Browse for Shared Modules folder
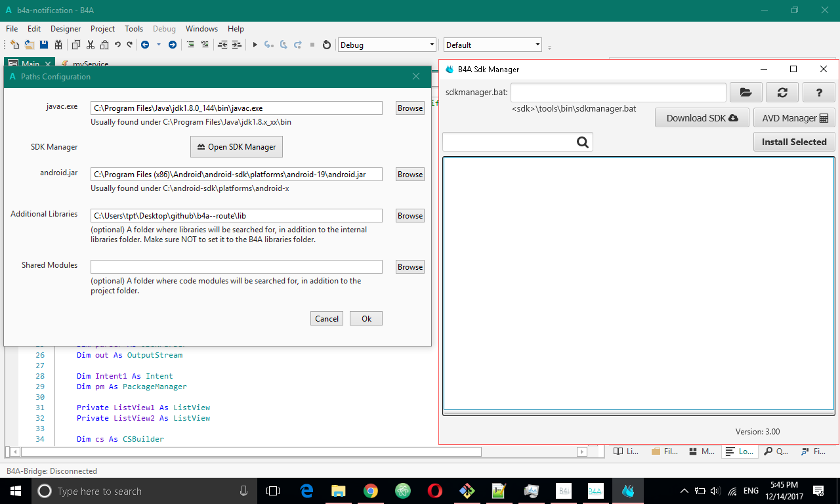The height and width of the screenshot is (504, 840). point(410,267)
